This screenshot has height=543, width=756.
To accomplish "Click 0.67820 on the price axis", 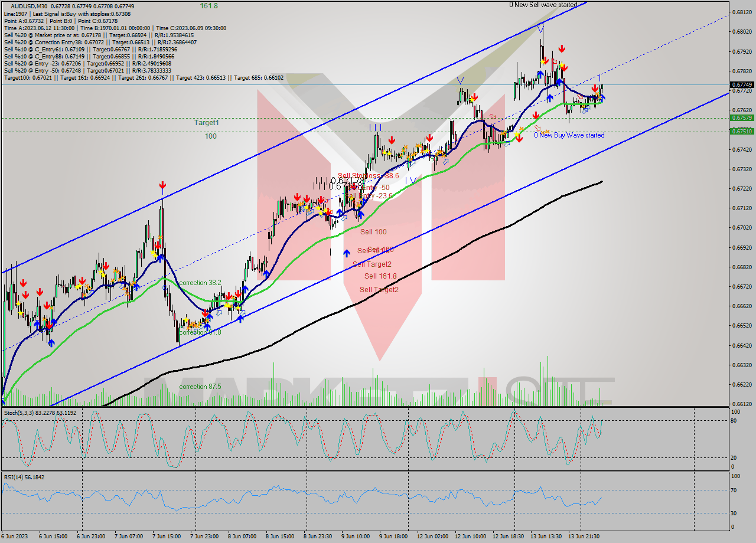I will 742,71.
